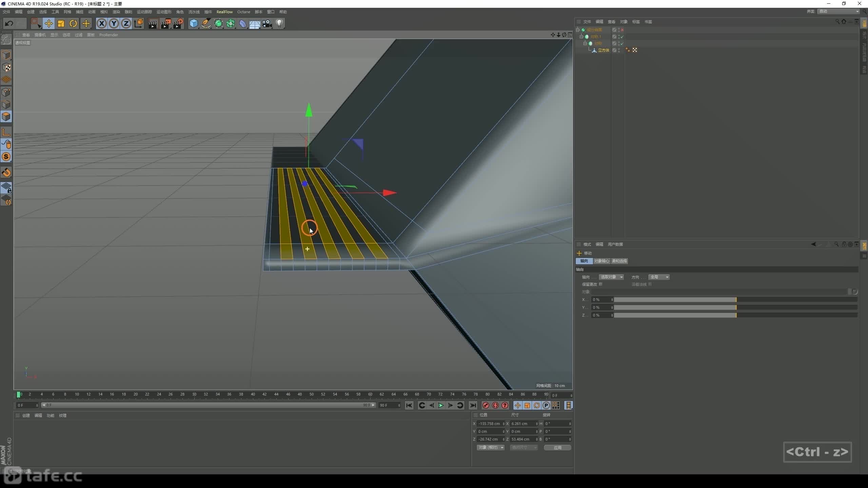Switch to 柔和选择 tab
This screenshot has width=868, height=488.
click(x=619, y=261)
